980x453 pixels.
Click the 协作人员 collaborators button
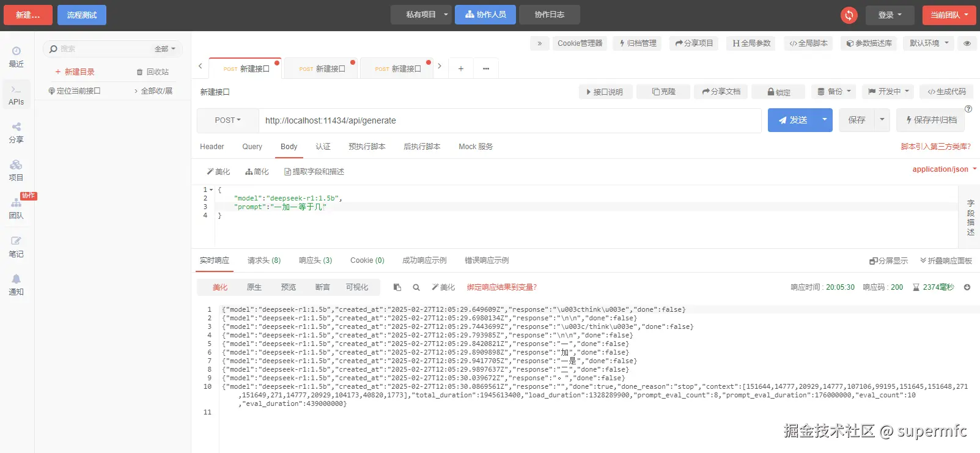tap(485, 15)
